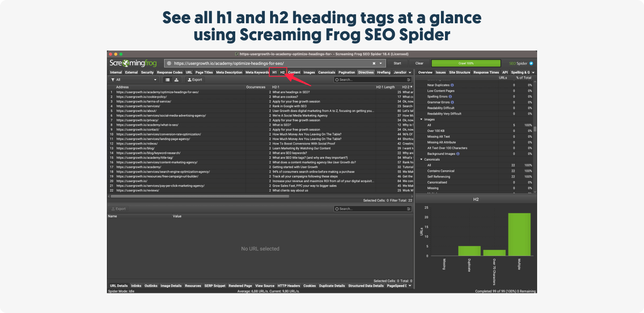Screen dimensions: 644x313
Task: Click the Over 70 Characters bar in chart
Action: click(494, 253)
